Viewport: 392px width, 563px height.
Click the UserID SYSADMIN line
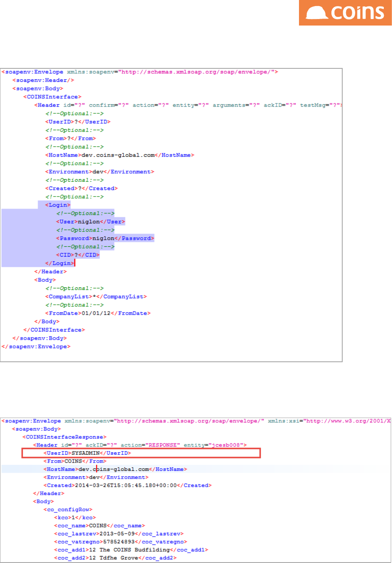pyautogui.click(x=87, y=453)
